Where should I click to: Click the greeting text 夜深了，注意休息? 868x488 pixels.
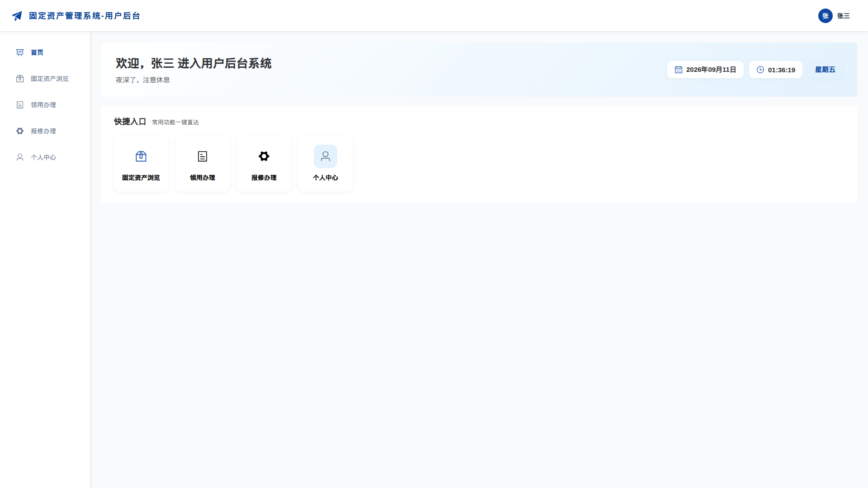pyautogui.click(x=143, y=80)
